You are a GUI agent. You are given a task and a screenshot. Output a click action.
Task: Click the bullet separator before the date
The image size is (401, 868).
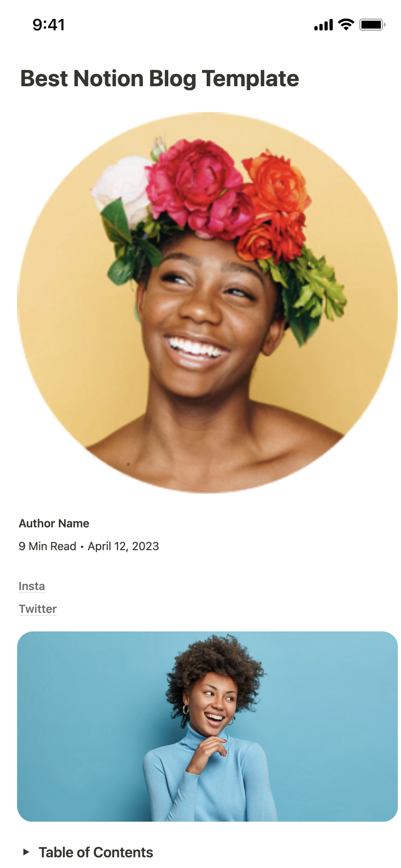pyautogui.click(x=82, y=547)
